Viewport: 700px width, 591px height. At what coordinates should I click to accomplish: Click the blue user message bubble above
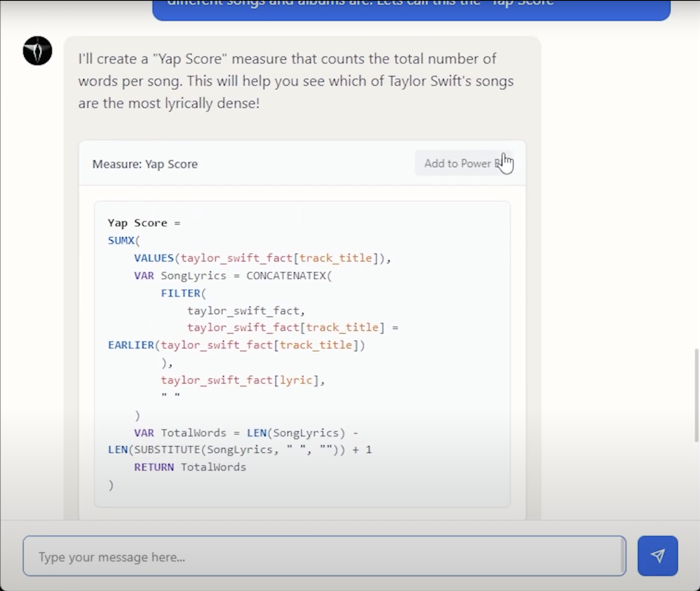[x=411, y=10]
